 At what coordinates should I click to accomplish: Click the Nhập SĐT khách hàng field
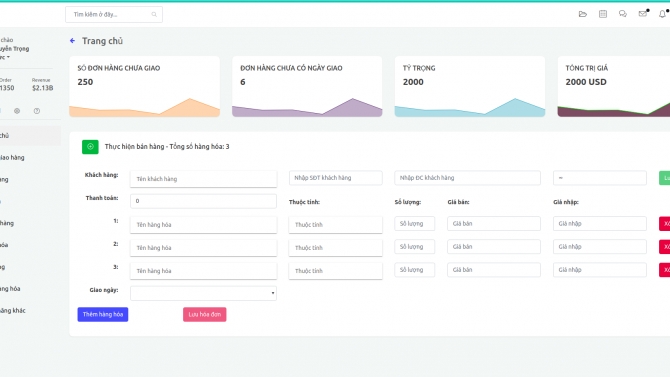[335, 178]
